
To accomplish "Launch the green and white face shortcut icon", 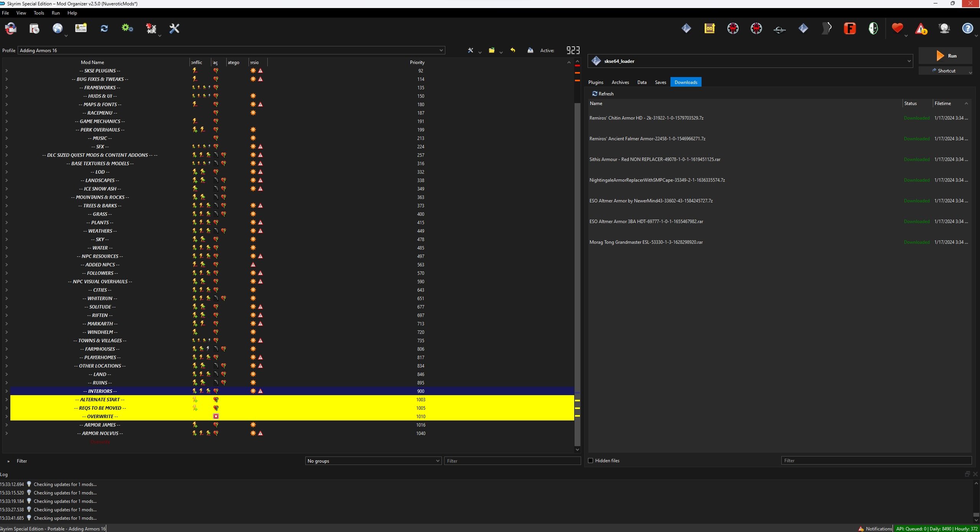I will tap(873, 28).
